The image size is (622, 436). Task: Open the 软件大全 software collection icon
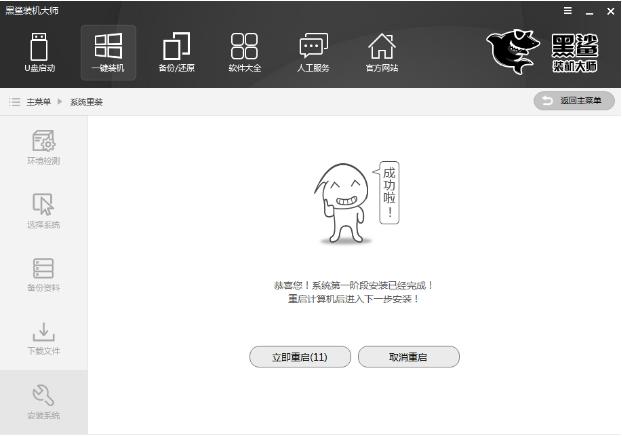(x=244, y=52)
